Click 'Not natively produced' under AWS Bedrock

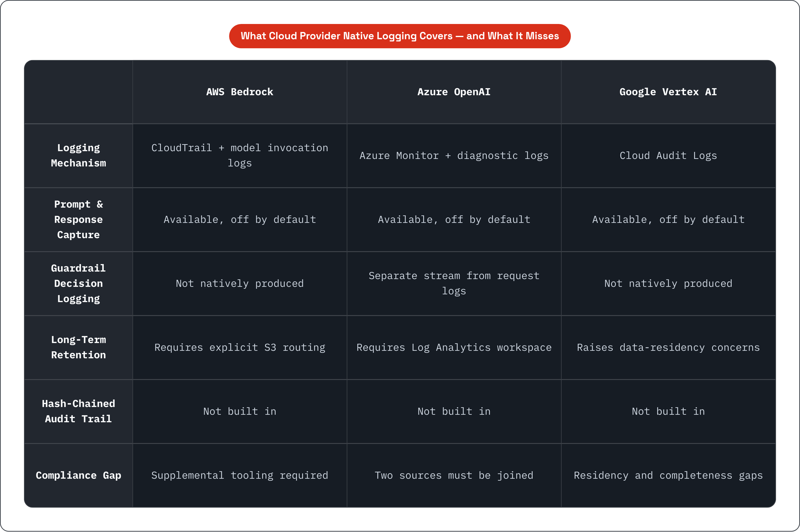pos(240,283)
